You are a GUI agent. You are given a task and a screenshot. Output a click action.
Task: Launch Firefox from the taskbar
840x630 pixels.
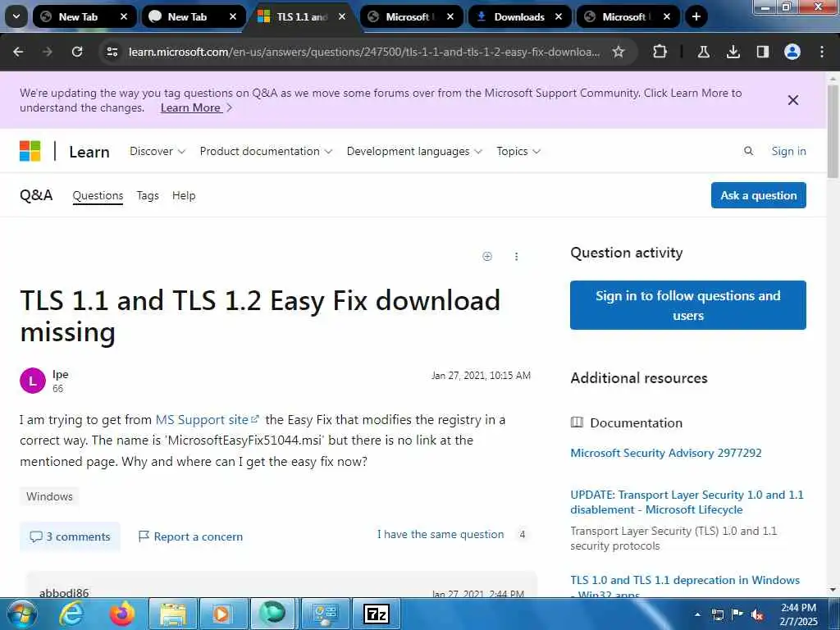click(x=121, y=614)
